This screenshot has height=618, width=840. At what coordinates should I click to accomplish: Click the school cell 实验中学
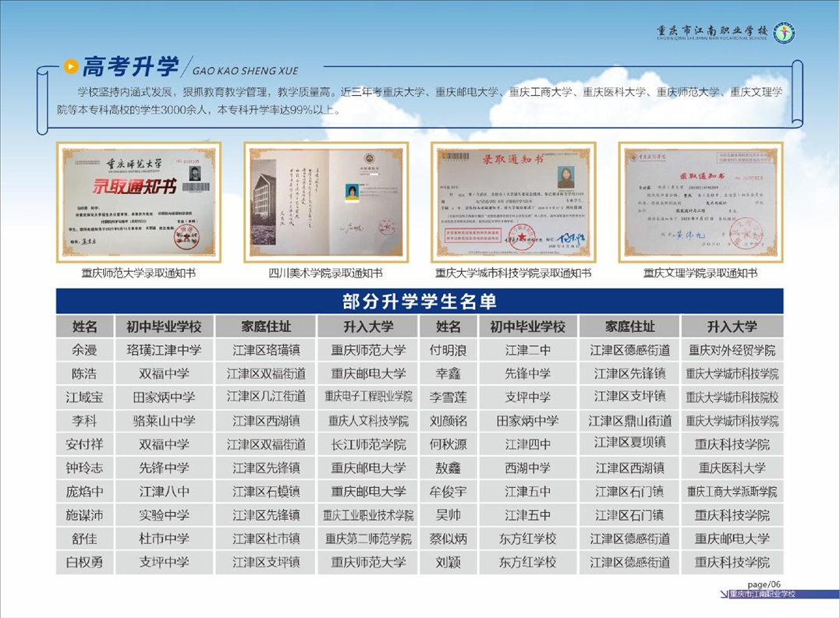click(x=164, y=514)
